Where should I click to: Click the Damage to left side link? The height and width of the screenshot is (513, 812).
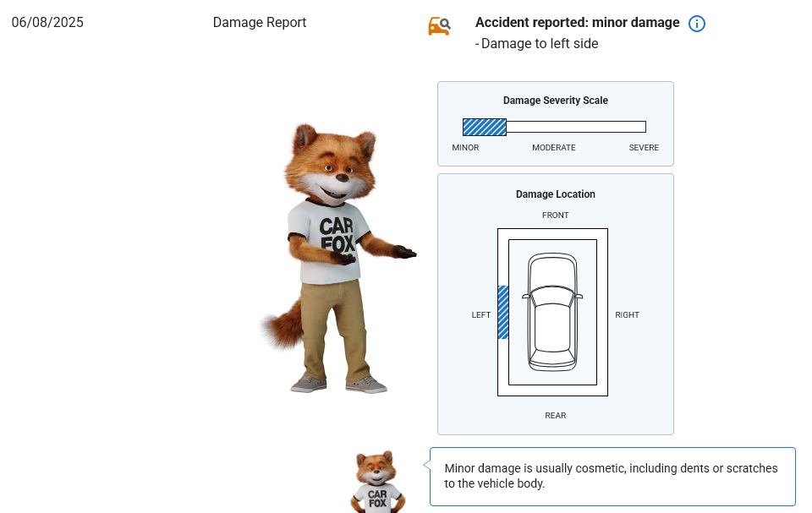click(x=539, y=43)
